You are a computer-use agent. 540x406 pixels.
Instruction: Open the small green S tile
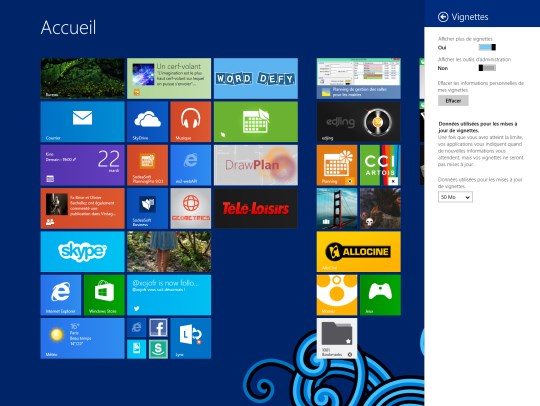[x=158, y=349]
